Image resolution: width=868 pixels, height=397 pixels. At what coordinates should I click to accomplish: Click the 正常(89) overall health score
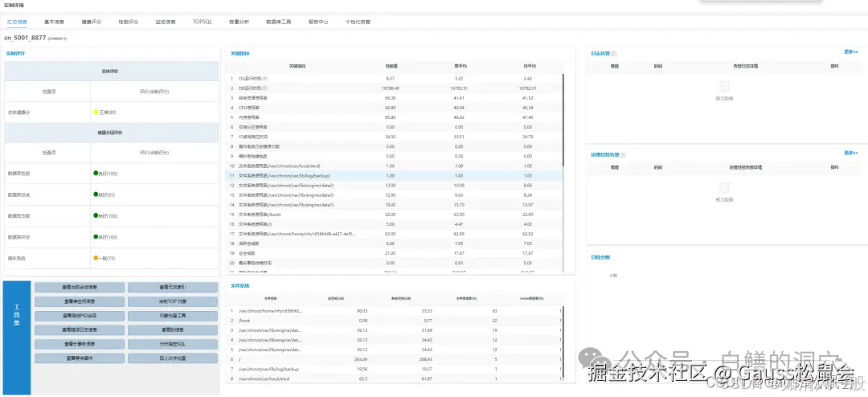pos(108,113)
